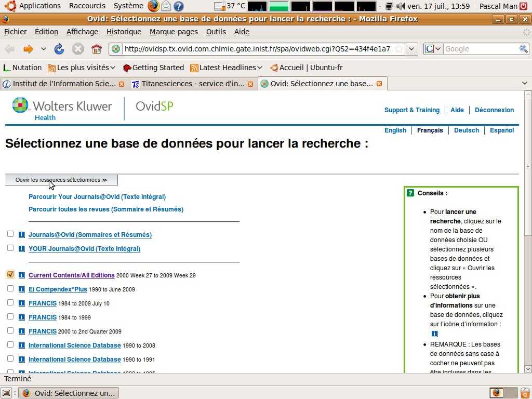Enable the FRANCIS 2000 to 2nd Quarter 2009 checkbox
The width and height of the screenshot is (532, 399).
click(10, 330)
